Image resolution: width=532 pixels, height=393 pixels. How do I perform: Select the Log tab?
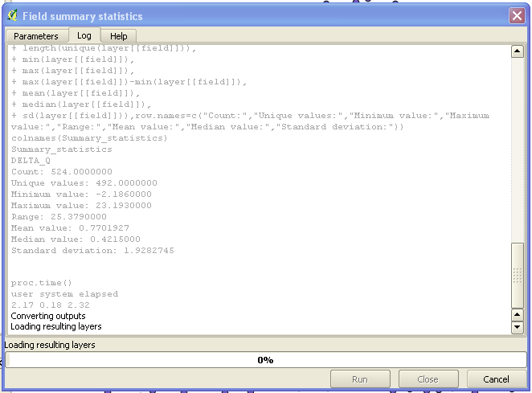click(x=84, y=35)
